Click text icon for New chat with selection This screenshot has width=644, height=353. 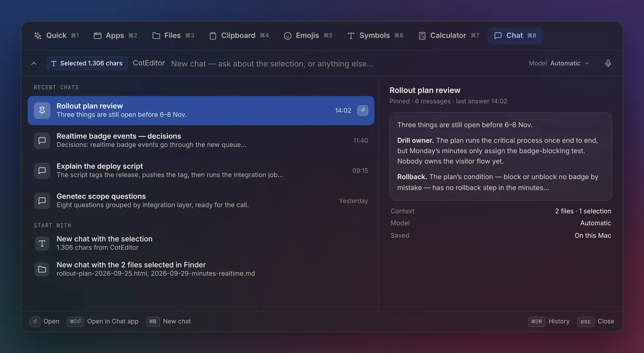(x=42, y=243)
